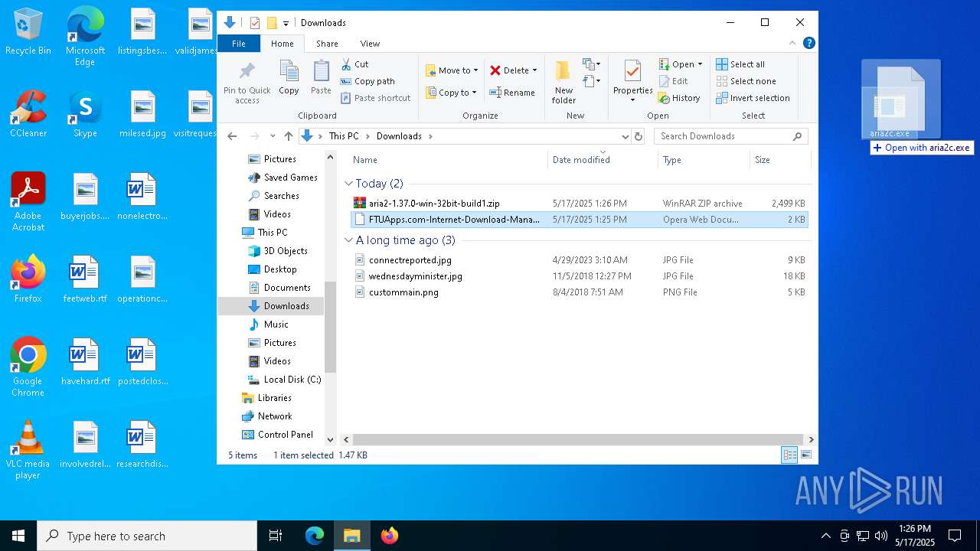Image resolution: width=980 pixels, height=551 pixels.
Task: Open recent locations dropdown arrow
Action: click(272, 136)
